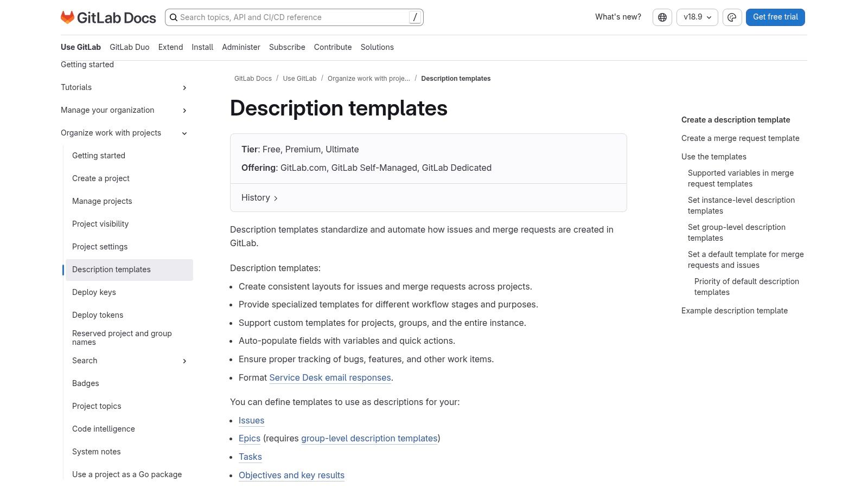The width and height of the screenshot is (868, 488).
Task: Click the palette theme switcher icon
Action: coord(732,17)
